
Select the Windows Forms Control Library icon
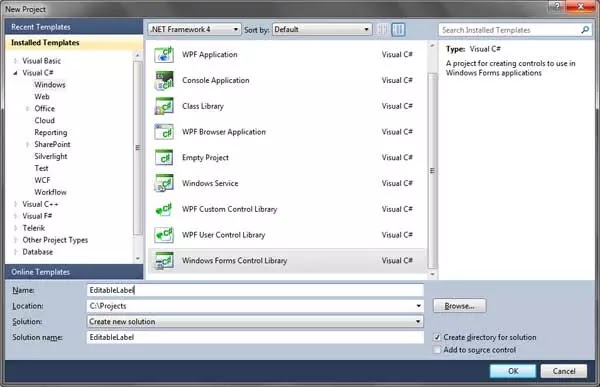pyautogui.click(x=164, y=261)
